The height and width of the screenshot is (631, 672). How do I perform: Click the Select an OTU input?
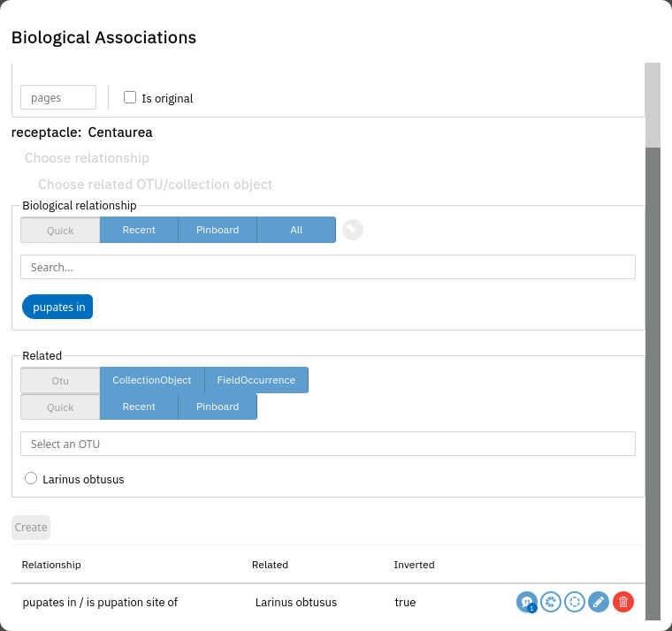click(327, 444)
